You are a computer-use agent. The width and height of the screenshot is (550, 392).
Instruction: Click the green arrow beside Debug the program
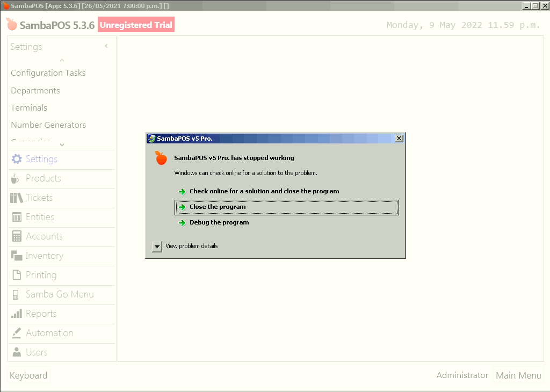[x=182, y=223]
